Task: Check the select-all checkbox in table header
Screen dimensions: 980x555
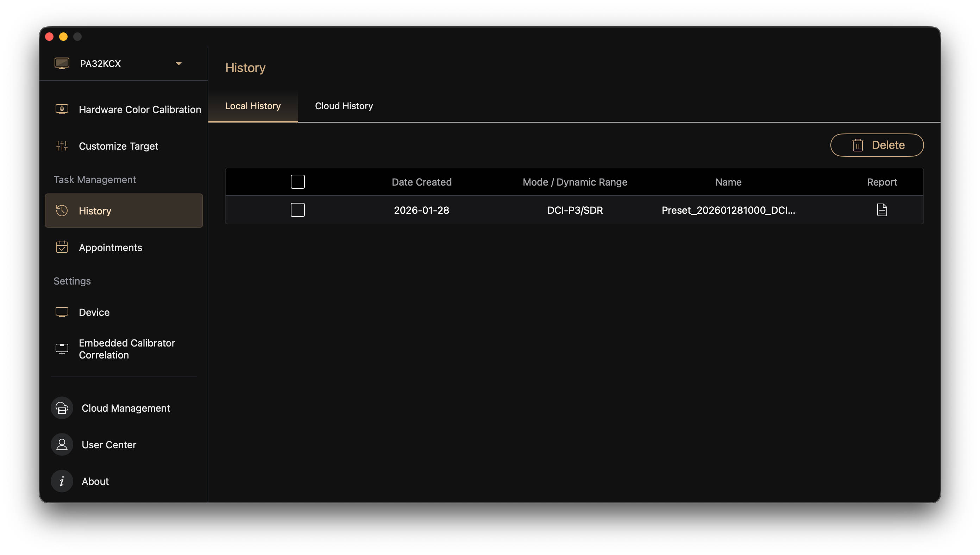Action: [297, 182]
